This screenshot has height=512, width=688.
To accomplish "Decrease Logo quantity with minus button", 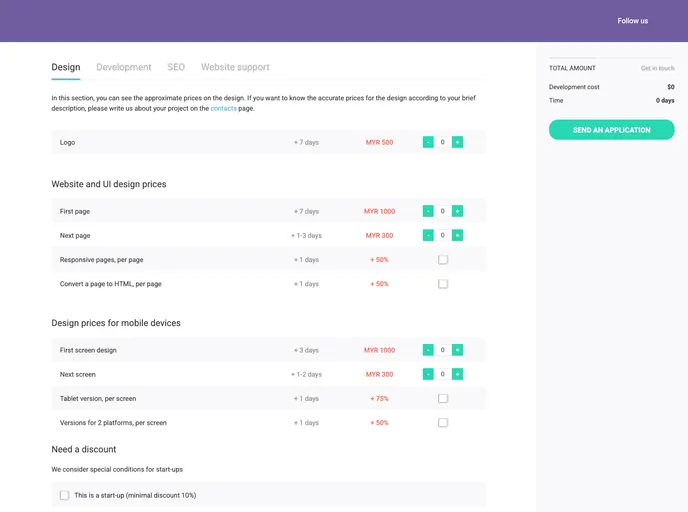I will coord(428,142).
